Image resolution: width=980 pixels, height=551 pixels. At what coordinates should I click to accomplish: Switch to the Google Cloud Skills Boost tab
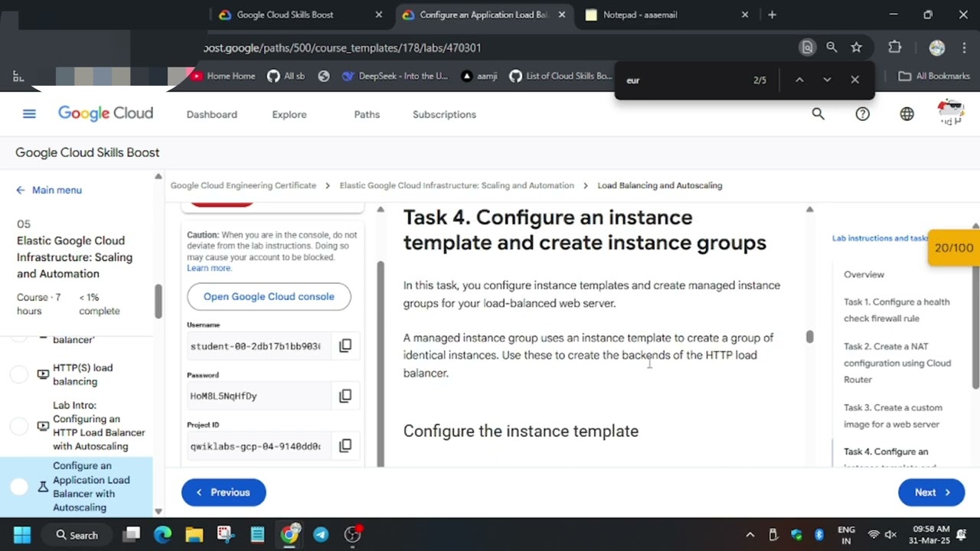click(300, 15)
